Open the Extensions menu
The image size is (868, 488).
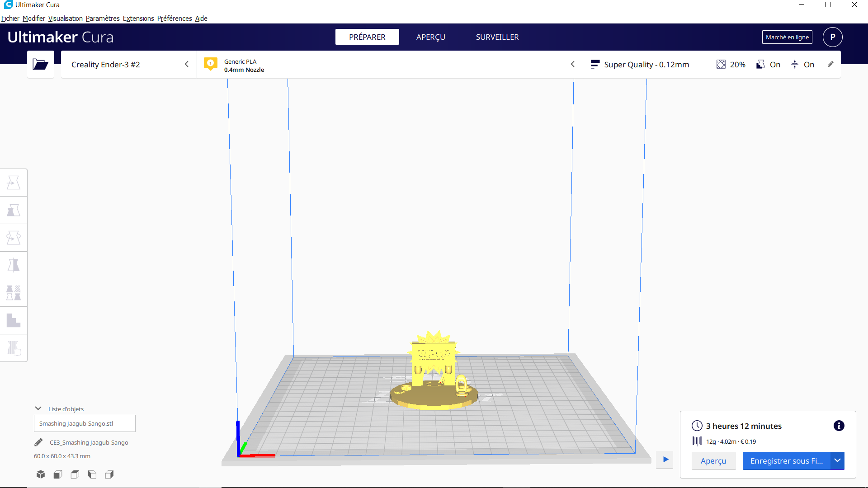(138, 19)
